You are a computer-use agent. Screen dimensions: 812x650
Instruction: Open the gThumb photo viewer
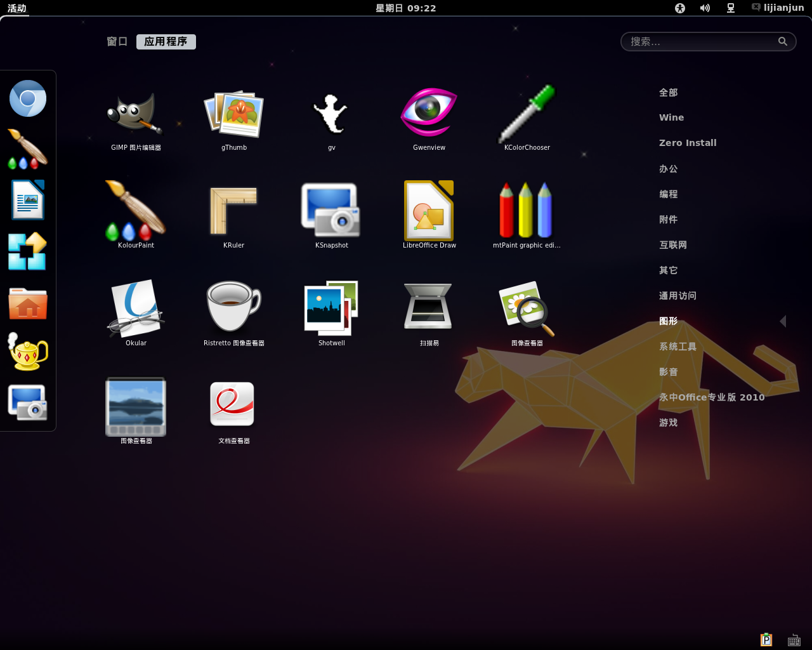pos(233,121)
